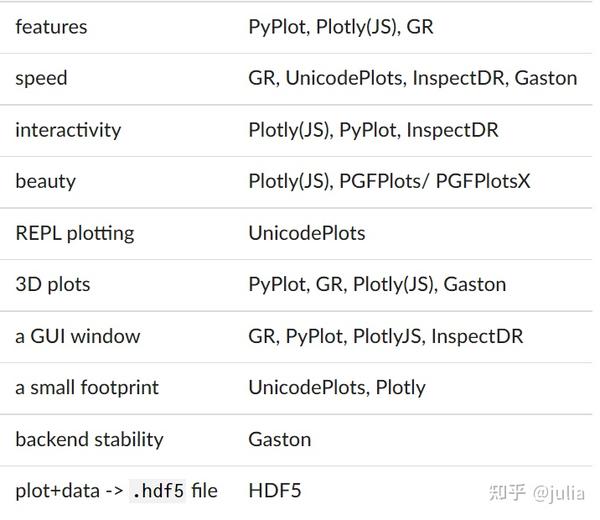Click the "speed" row label
Screen dimensions: 600x520
[41, 78]
